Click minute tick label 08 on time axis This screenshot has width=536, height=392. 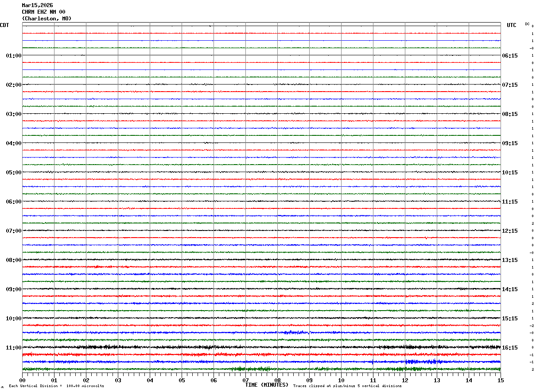pos(277,380)
